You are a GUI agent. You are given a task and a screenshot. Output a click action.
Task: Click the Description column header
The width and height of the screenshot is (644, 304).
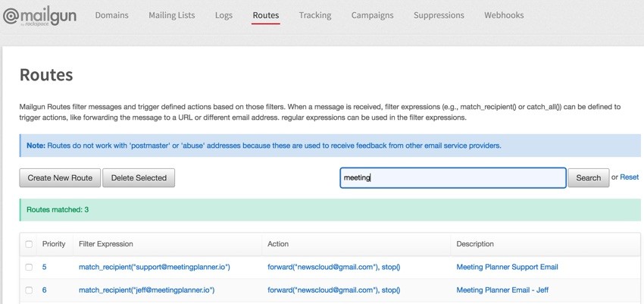pos(475,244)
